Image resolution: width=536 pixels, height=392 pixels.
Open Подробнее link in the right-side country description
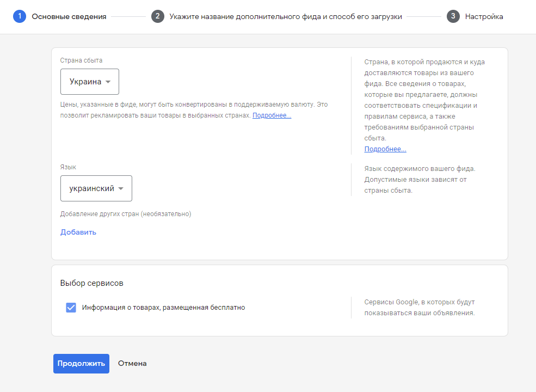pos(385,149)
